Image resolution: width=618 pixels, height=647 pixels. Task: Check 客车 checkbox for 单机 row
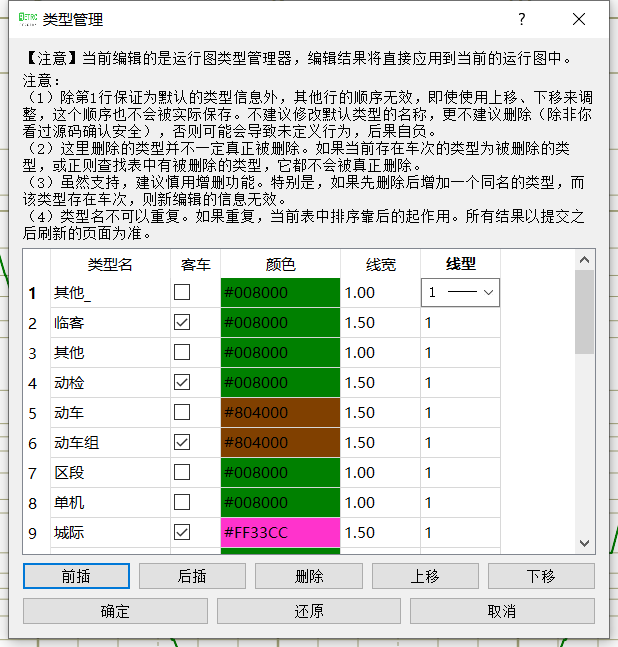182,502
